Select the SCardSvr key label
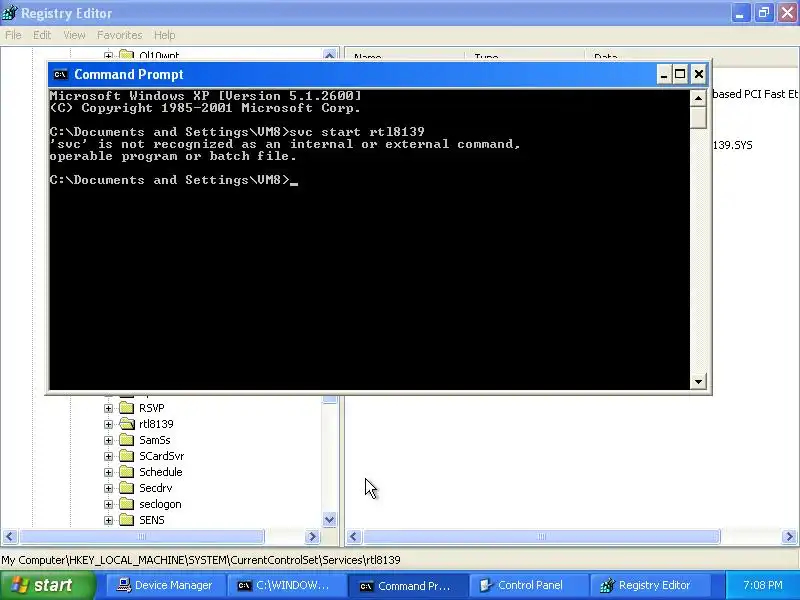The image size is (800, 600). pos(161,456)
